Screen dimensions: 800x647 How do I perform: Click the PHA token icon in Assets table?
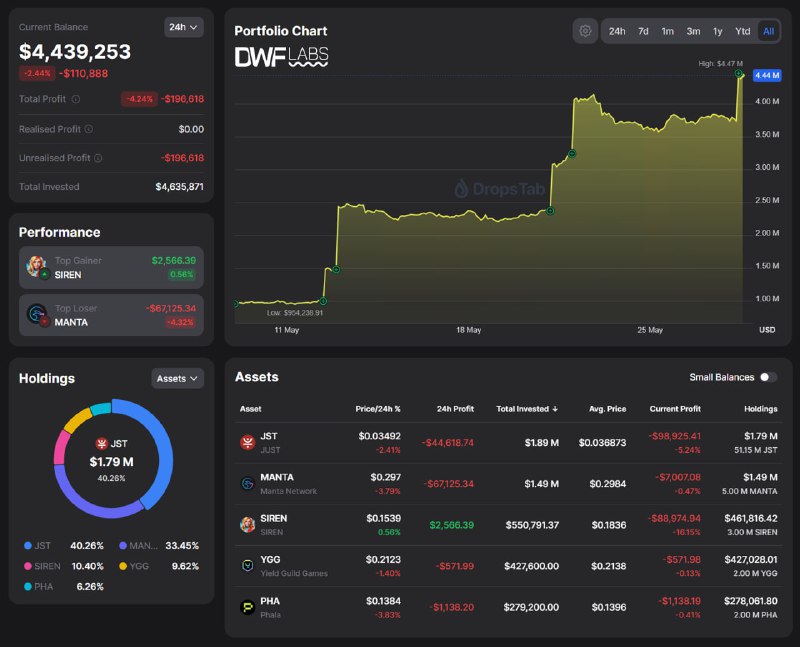[x=247, y=607]
